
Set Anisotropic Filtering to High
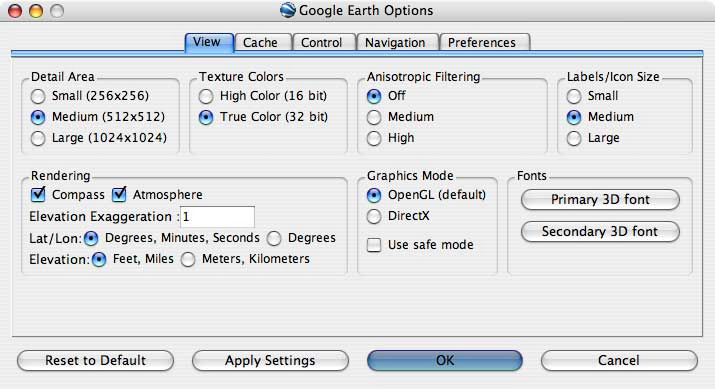pyautogui.click(x=374, y=138)
